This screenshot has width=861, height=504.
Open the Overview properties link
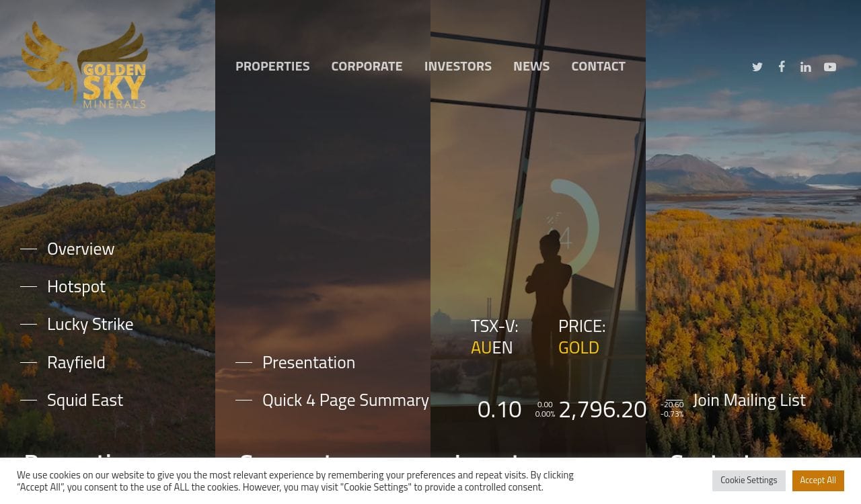pos(81,249)
